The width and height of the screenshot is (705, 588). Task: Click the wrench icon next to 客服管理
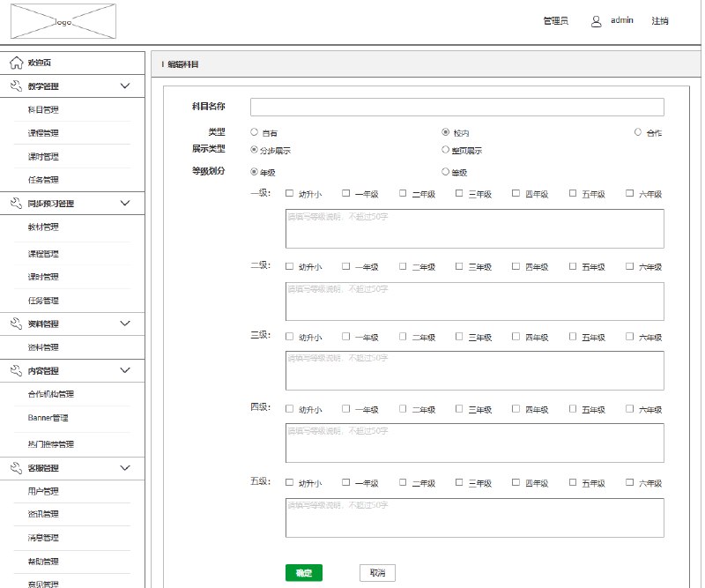16,468
